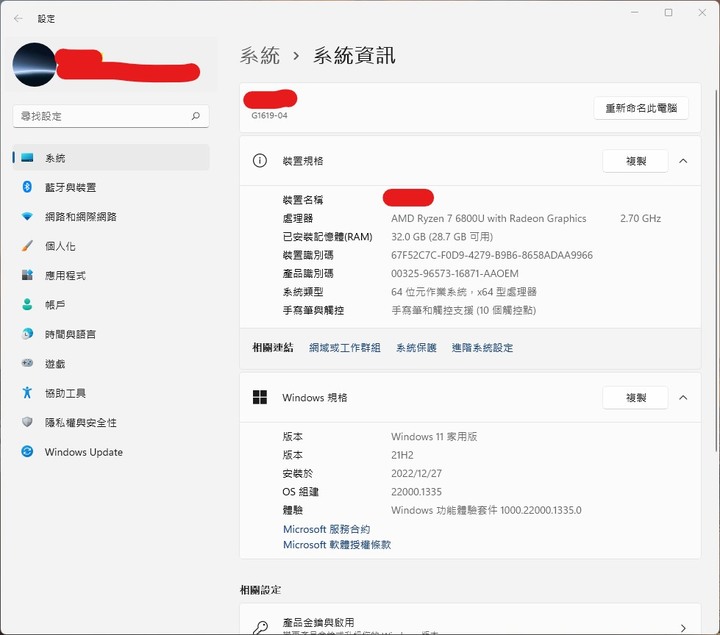Open the Microsoft 服務合約 link

326,529
